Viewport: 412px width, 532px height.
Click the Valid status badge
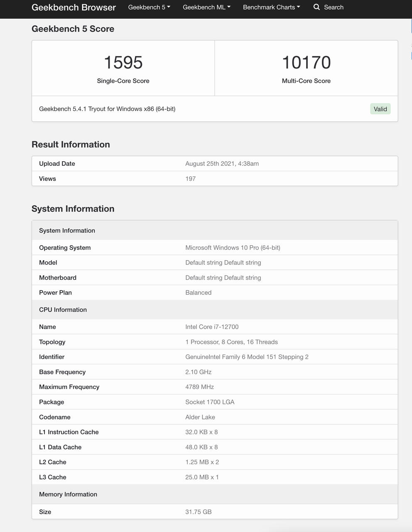tap(380, 109)
